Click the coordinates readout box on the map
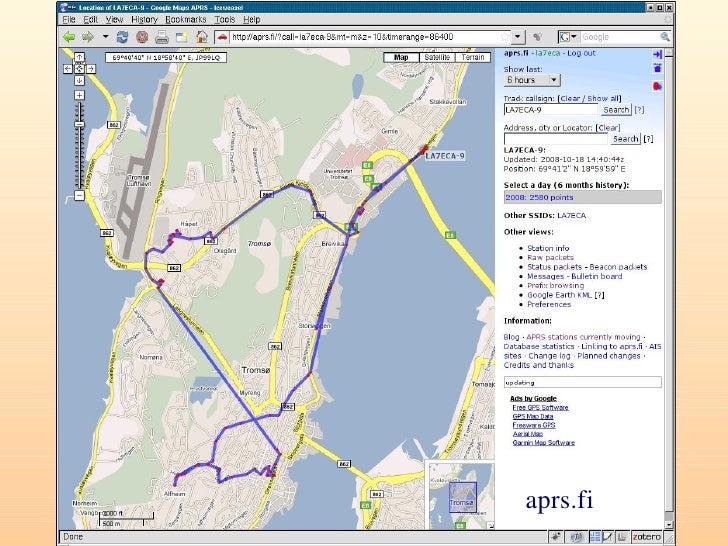The height and width of the screenshot is (546, 728). pyautogui.click(x=166, y=58)
